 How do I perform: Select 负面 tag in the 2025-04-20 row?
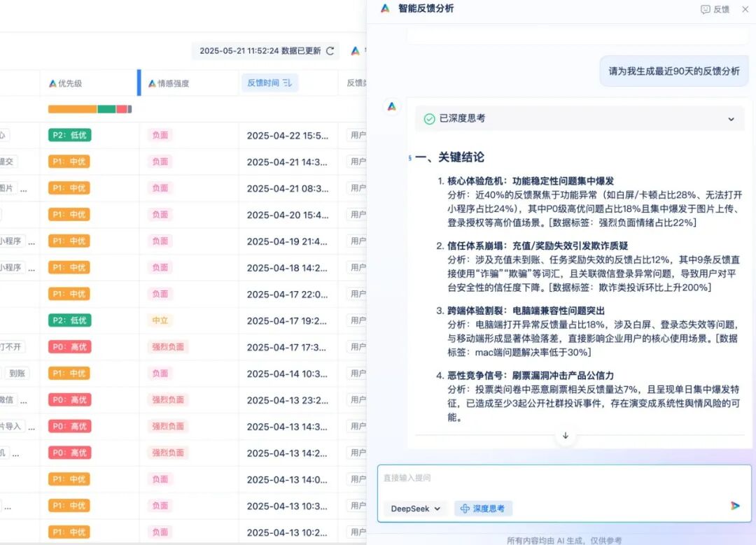click(x=160, y=215)
